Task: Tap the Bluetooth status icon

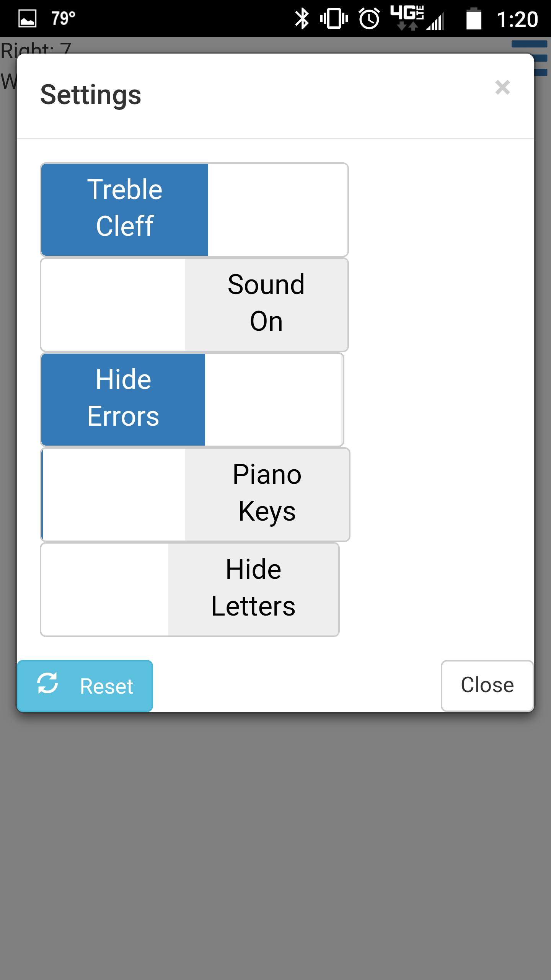Action: pyautogui.click(x=302, y=19)
